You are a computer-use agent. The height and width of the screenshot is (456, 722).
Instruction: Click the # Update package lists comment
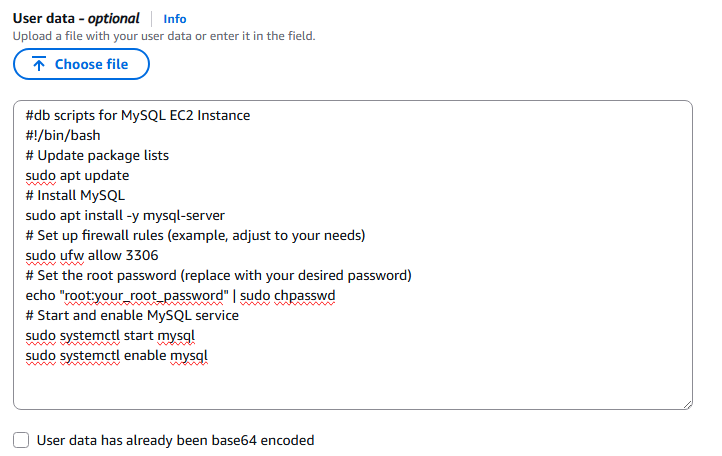coord(97,155)
